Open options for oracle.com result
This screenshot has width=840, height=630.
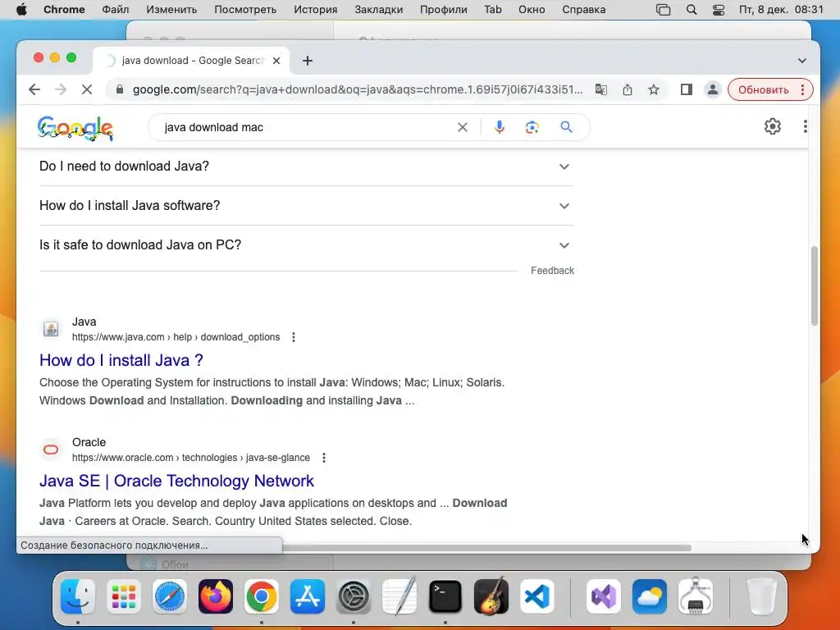[x=323, y=458]
